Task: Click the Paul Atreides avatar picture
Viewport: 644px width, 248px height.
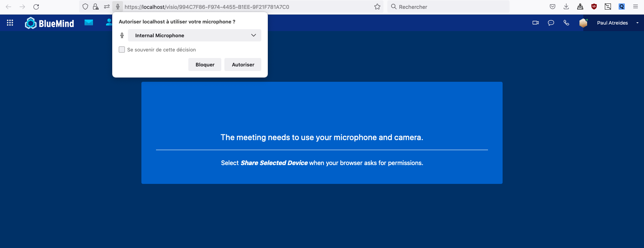Action: 583,23
